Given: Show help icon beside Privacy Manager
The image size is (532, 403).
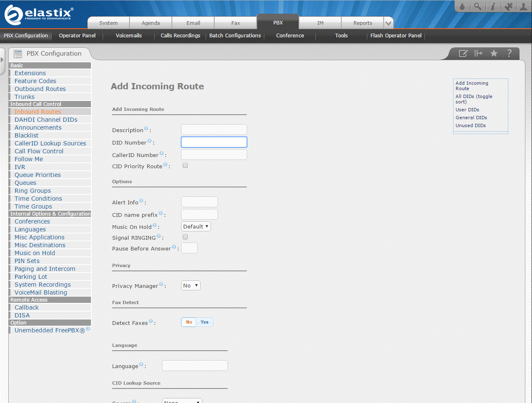Looking at the screenshot, I should (x=161, y=285).
